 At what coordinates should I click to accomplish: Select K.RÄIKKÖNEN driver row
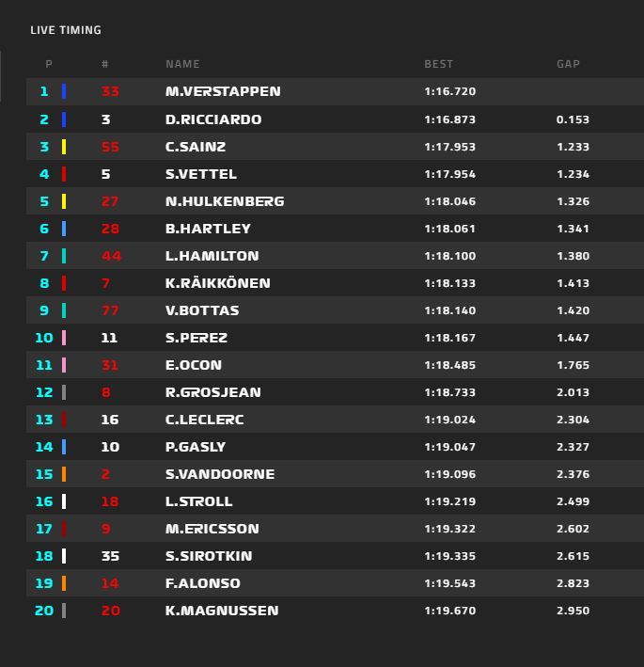[x=335, y=283]
